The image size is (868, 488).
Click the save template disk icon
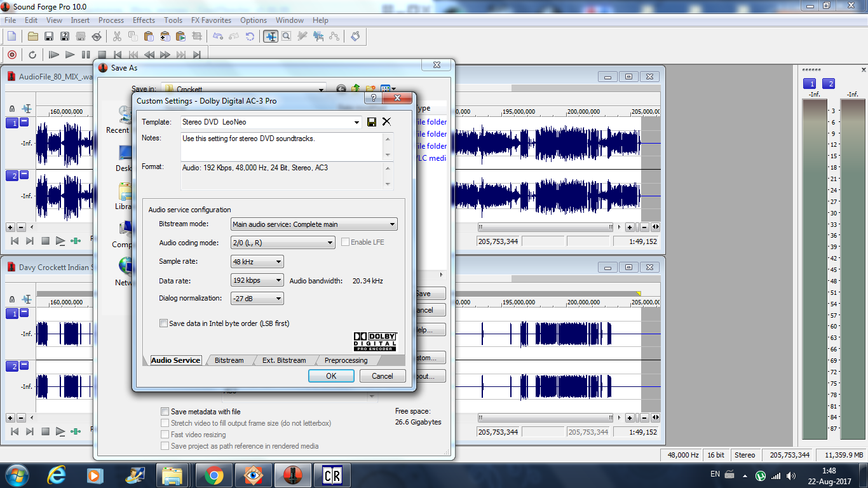tap(372, 122)
